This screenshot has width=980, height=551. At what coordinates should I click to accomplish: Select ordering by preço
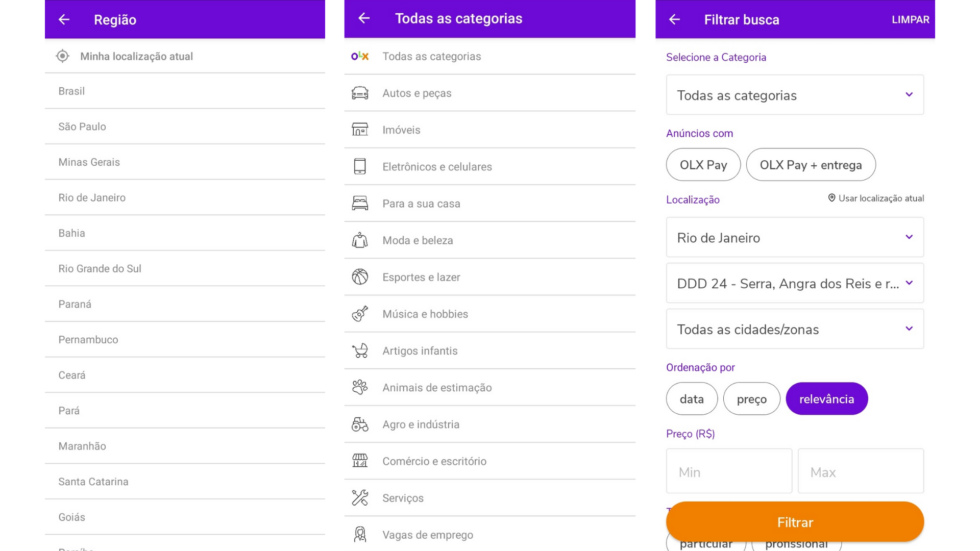pos(751,398)
